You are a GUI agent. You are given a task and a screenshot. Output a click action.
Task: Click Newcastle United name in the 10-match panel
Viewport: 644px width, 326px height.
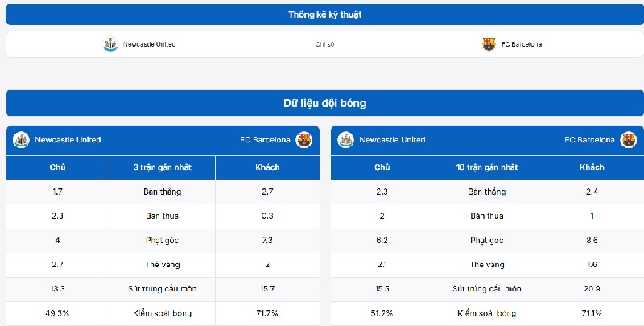[393, 140]
